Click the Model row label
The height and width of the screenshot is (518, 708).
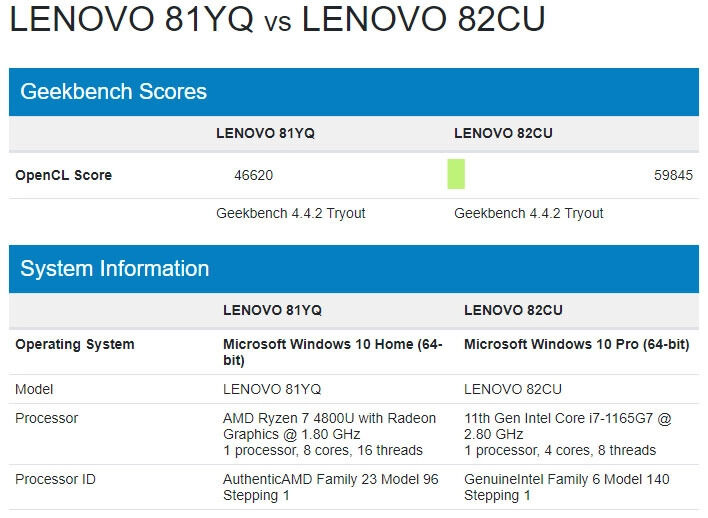tap(34, 389)
